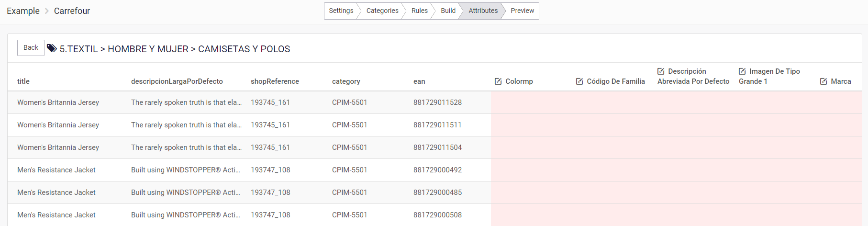Select the row with ean 881729000508
The height and width of the screenshot is (226, 868).
(x=434, y=215)
